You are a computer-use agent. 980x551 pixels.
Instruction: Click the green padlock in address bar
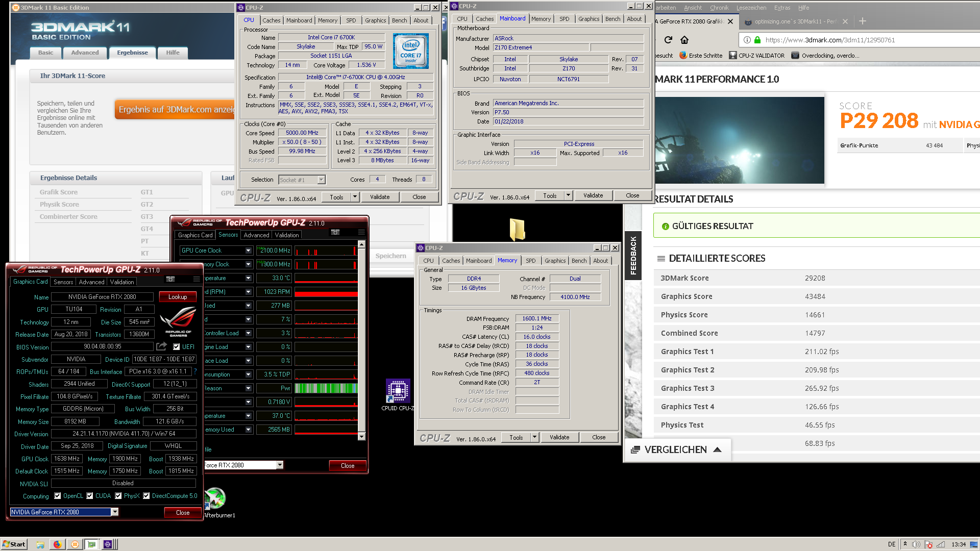click(757, 40)
